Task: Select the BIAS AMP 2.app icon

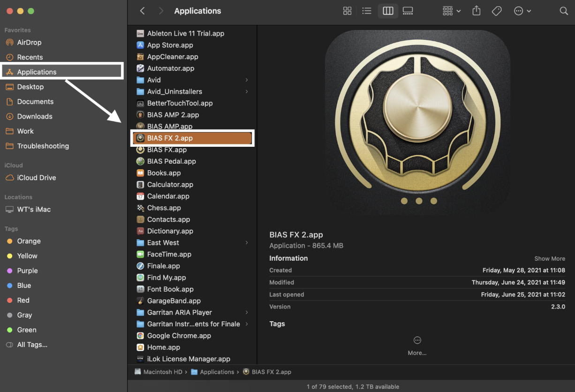Action: (x=140, y=115)
